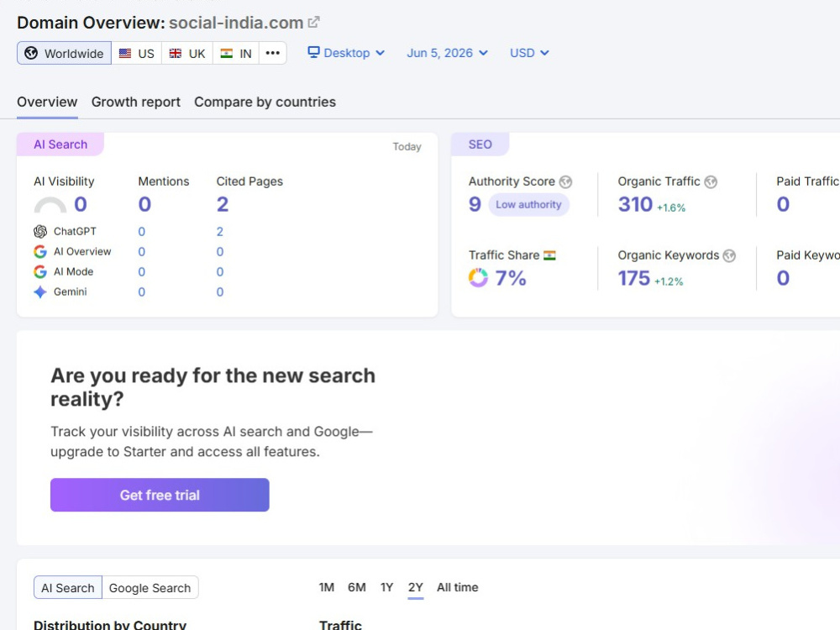
Task: Click the Desktop monitor icon
Action: pos(313,52)
